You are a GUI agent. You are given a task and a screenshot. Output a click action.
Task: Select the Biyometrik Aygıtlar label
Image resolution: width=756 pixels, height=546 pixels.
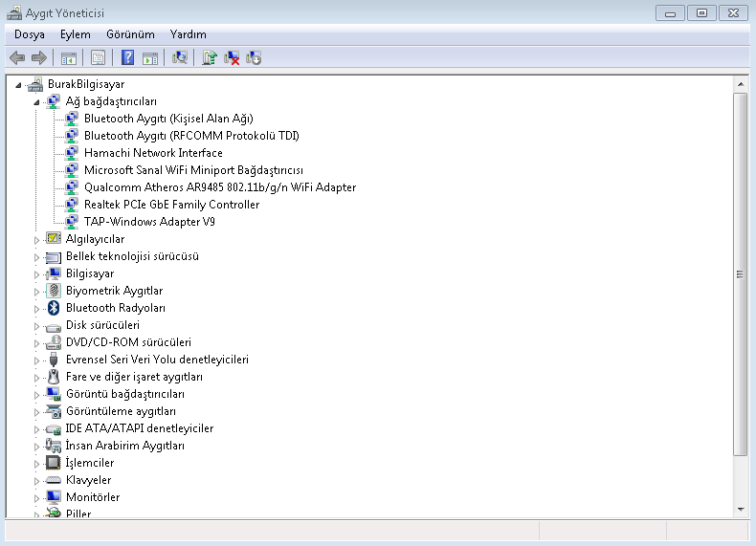tap(114, 291)
